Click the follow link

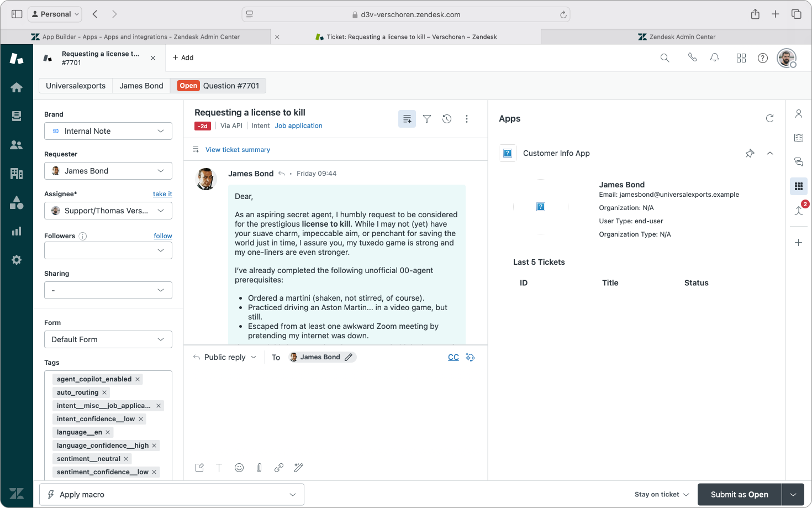point(163,236)
